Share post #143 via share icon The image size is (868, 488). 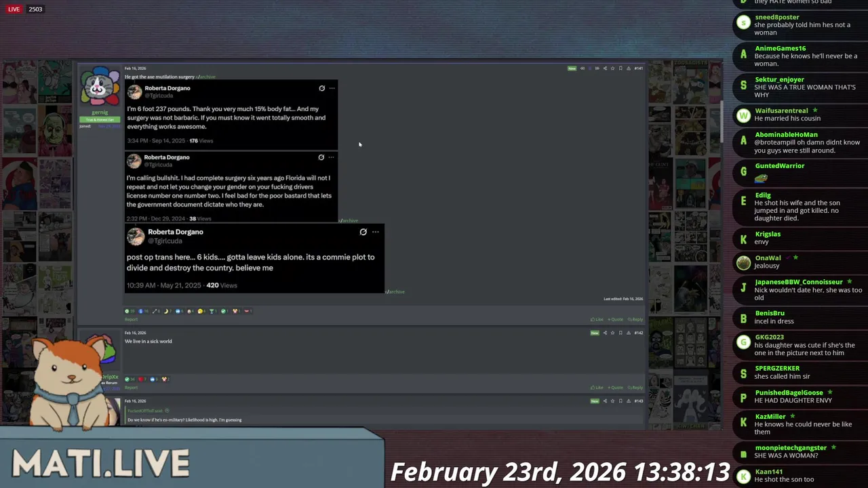[605, 401]
